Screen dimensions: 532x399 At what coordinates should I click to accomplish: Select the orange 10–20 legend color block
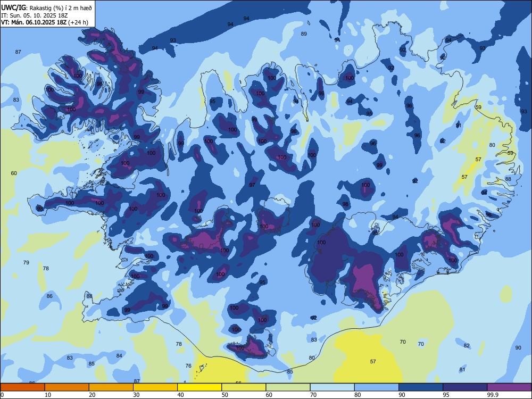click(67, 387)
